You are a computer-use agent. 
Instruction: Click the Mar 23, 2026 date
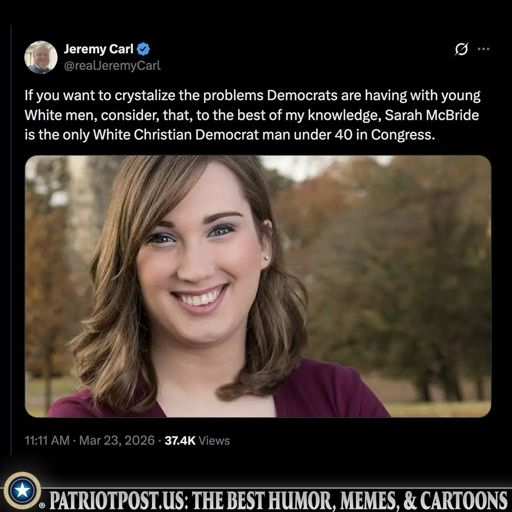click(117, 440)
